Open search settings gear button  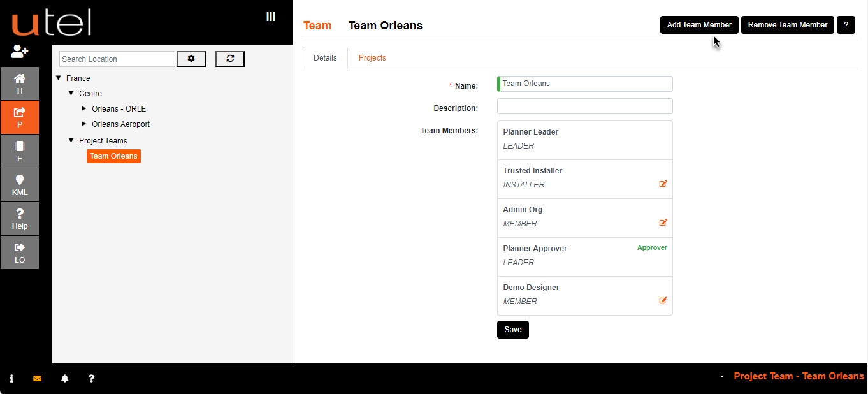191,59
